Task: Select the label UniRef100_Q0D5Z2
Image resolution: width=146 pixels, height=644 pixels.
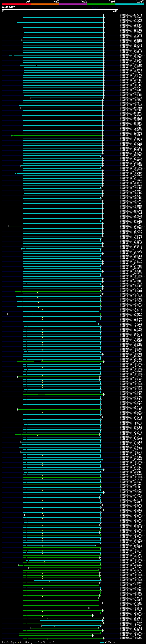Action: coord(131,98)
